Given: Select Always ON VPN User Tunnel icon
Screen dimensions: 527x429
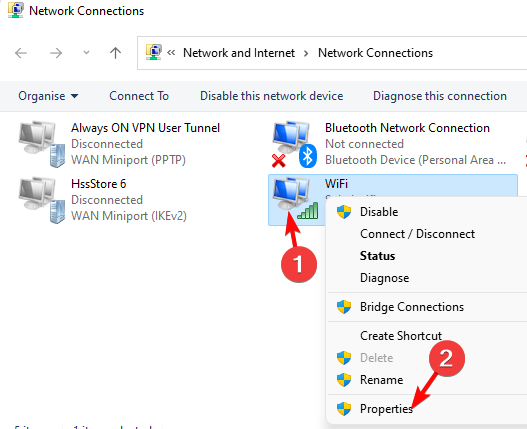Looking at the screenshot, I should point(42,144).
